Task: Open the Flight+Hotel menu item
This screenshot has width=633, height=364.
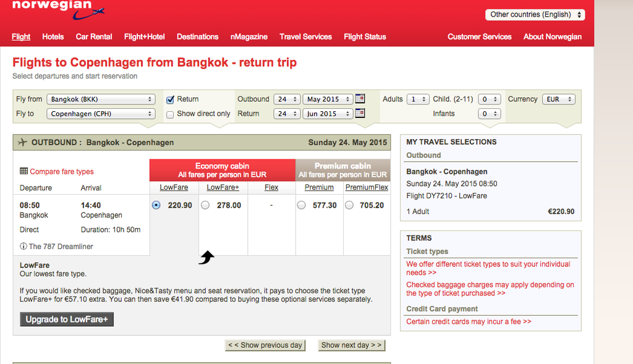Action: 145,36
